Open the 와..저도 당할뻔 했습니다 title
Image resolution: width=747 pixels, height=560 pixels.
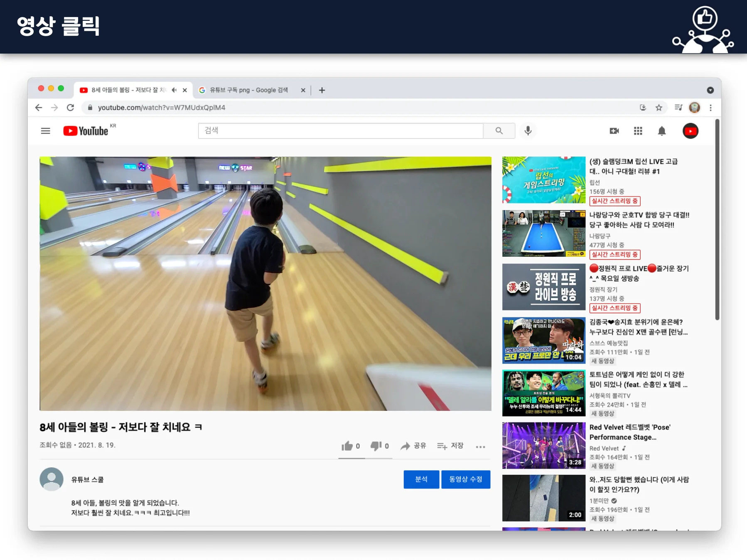tap(639, 485)
